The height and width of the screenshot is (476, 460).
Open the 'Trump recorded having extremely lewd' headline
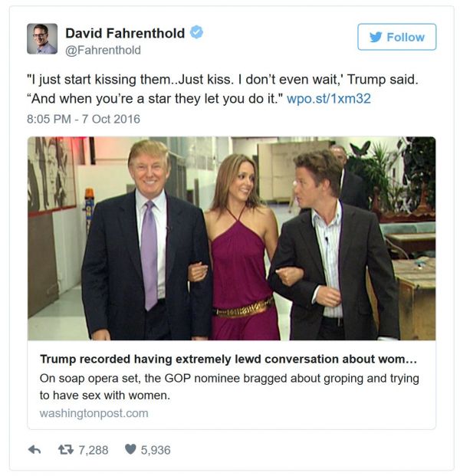[x=228, y=359]
